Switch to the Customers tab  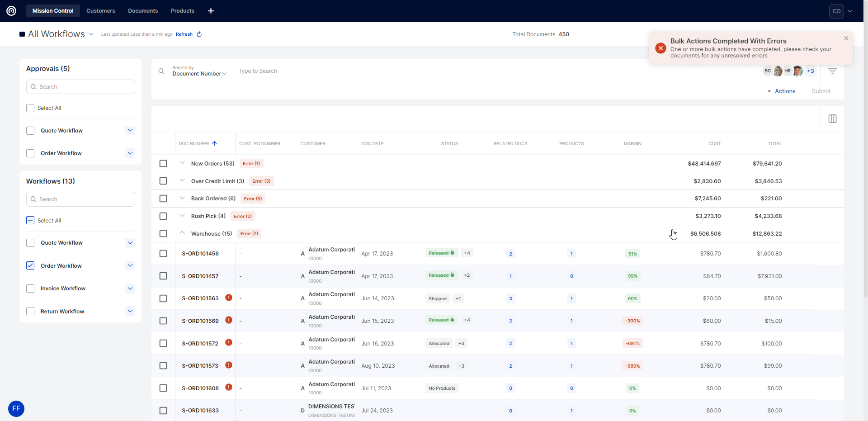100,11
